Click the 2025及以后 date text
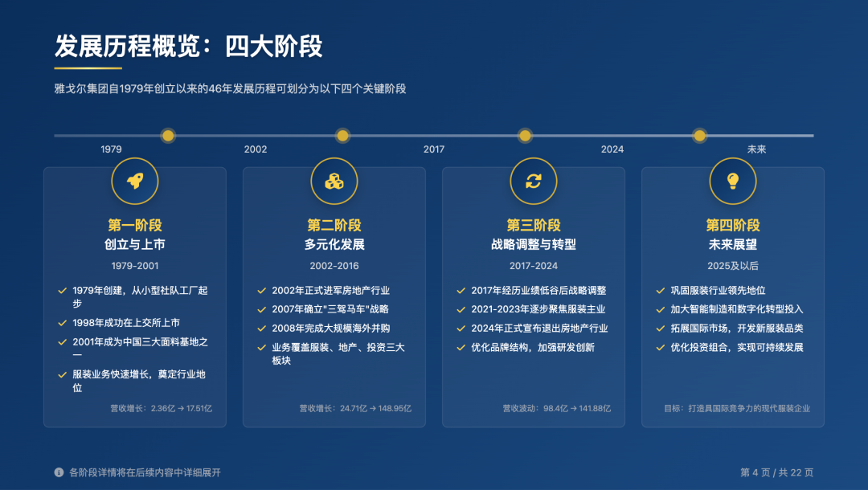Screen dimensions: 868x490 pos(733,266)
